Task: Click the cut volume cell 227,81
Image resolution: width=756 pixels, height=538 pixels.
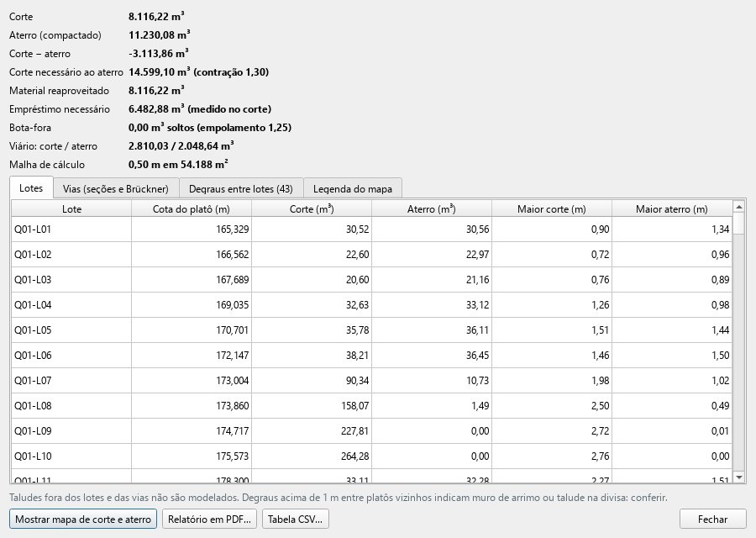Action: click(312, 431)
